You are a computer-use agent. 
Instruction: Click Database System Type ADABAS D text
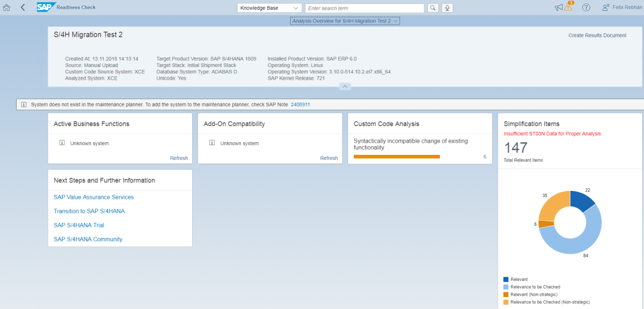point(197,72)
